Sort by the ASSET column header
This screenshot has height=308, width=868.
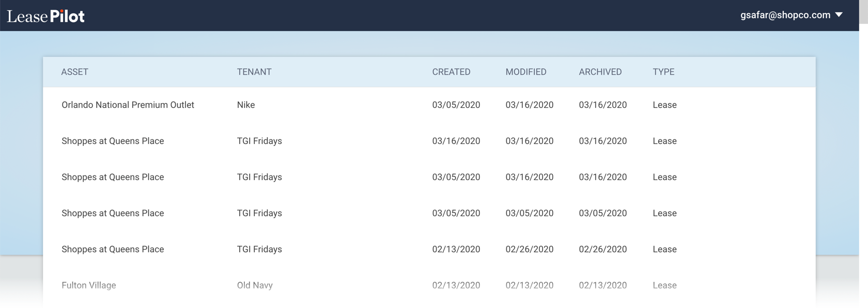click(74, 72)
